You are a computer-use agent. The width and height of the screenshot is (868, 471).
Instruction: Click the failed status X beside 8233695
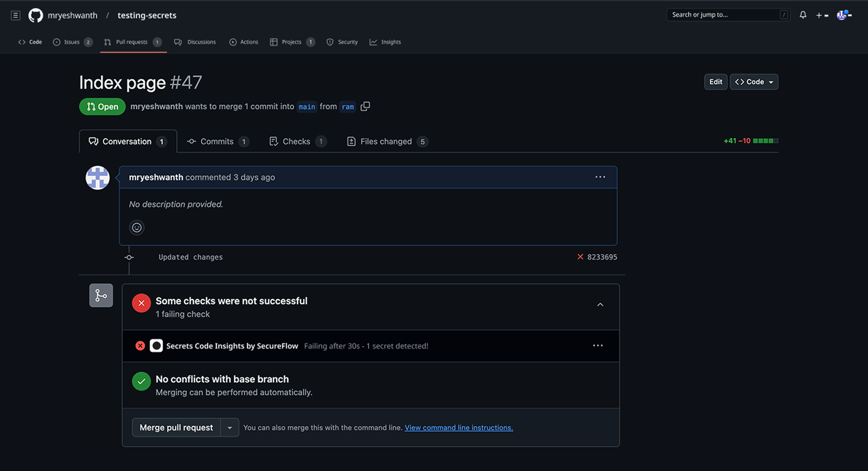580,257
